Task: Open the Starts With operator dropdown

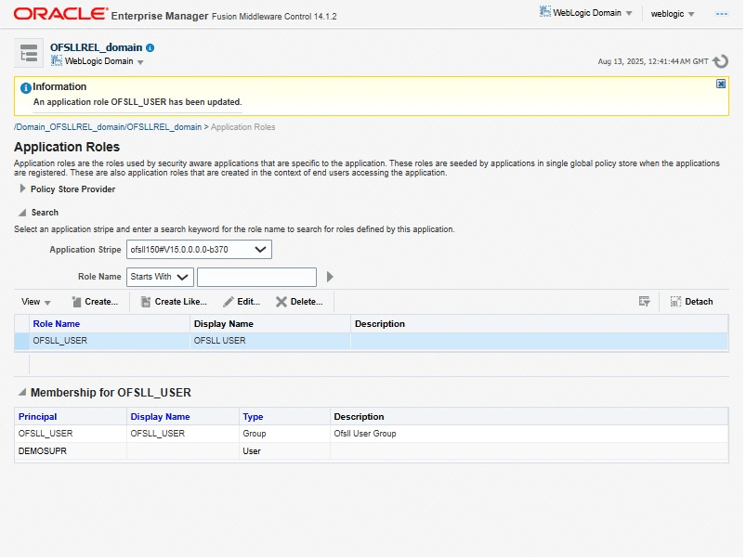Action: click(160, 277)
